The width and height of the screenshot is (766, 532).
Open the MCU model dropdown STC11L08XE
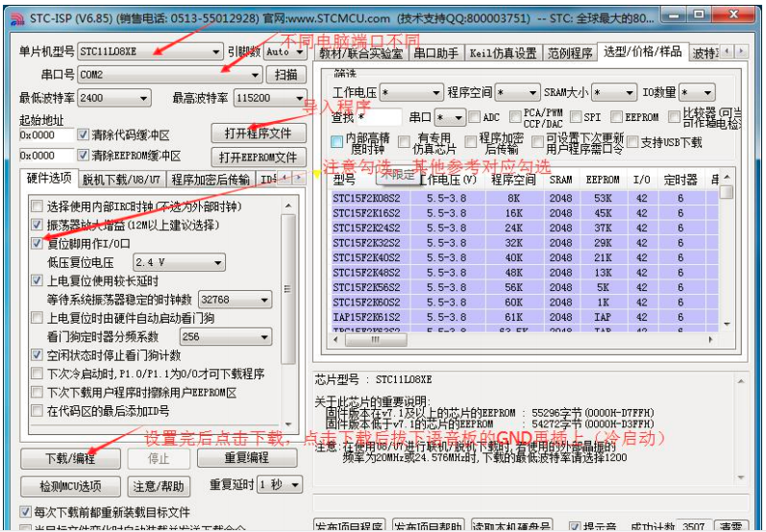tap(151, 51)
